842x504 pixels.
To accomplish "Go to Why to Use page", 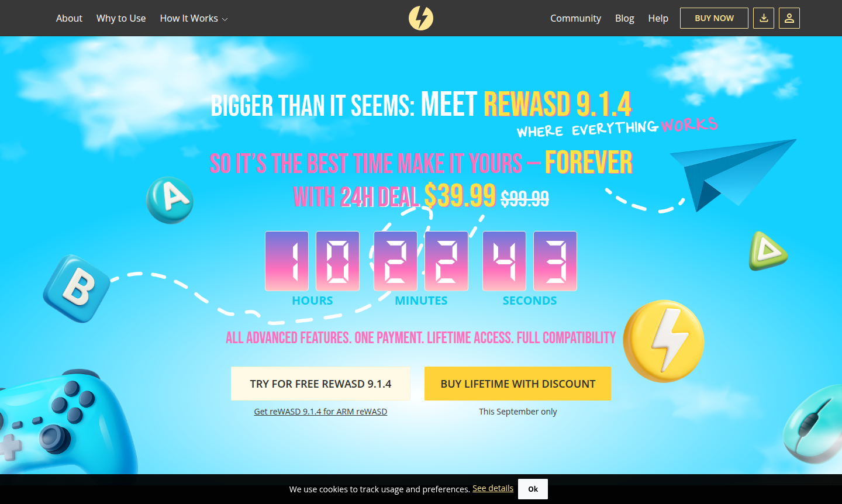I will (121, 18).
